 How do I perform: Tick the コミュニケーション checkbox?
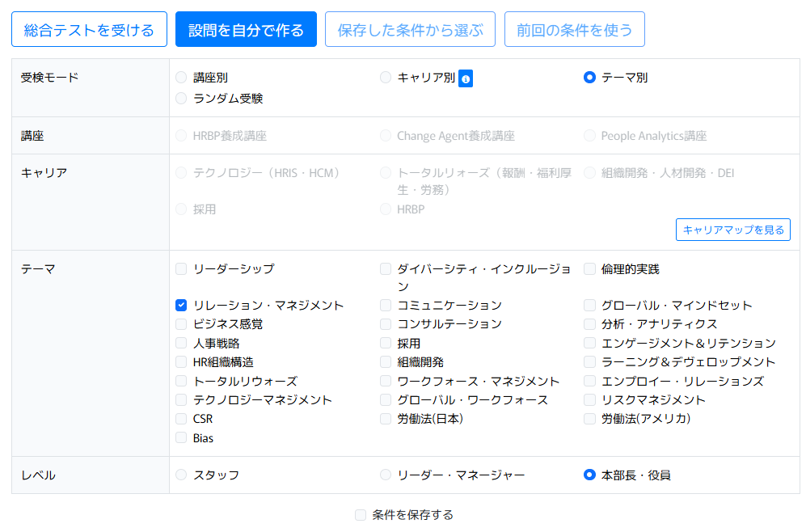[386, 305]
